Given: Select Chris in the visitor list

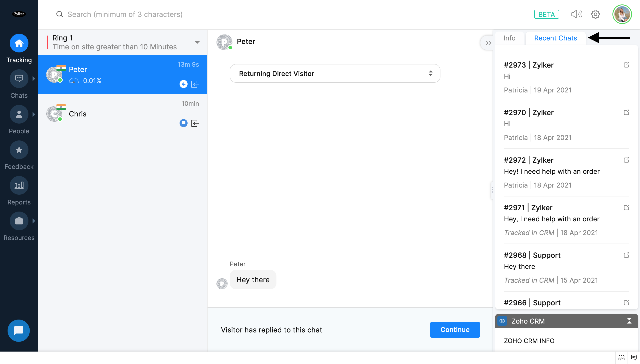Looking at the screenshot, I should [122, 114].
